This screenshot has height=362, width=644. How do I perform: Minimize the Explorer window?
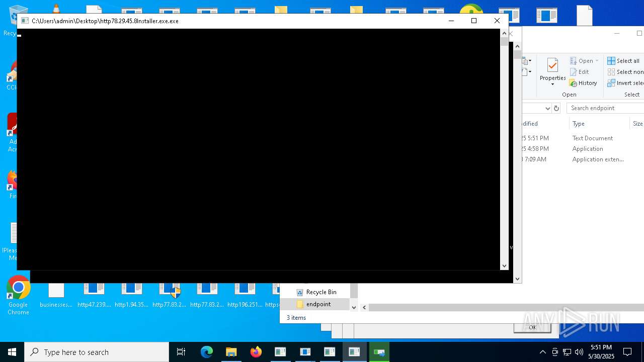pos(617,33)
